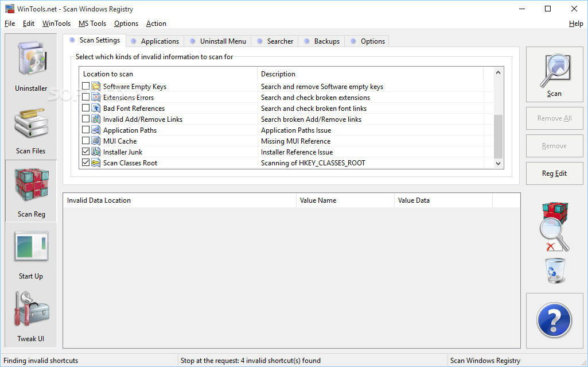Open the Action menu

point(156,24)
